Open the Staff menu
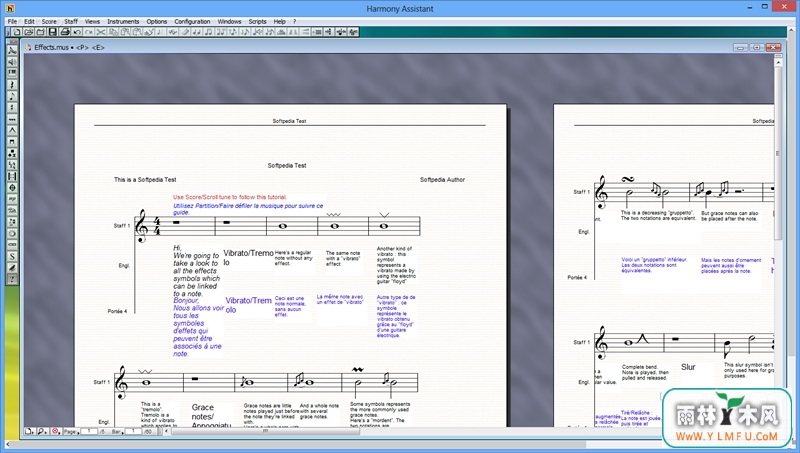 (71, 21)
